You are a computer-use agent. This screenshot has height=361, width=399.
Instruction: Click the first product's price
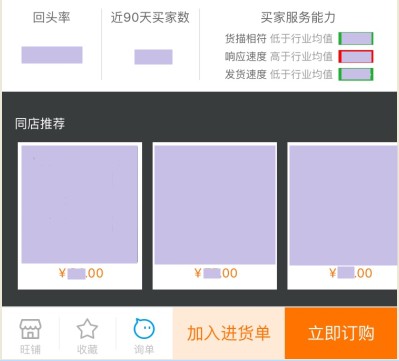click(81, 273)
